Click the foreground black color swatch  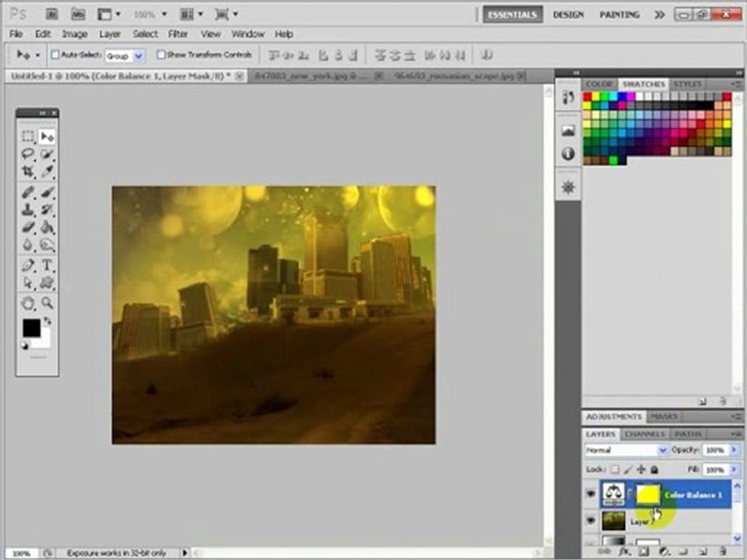(x=31, y=328)
